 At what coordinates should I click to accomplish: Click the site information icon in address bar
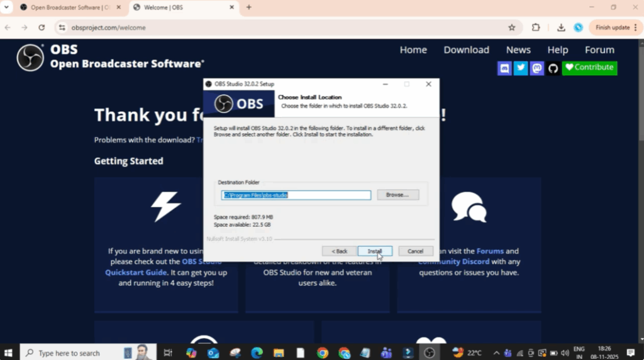point(62,28)
